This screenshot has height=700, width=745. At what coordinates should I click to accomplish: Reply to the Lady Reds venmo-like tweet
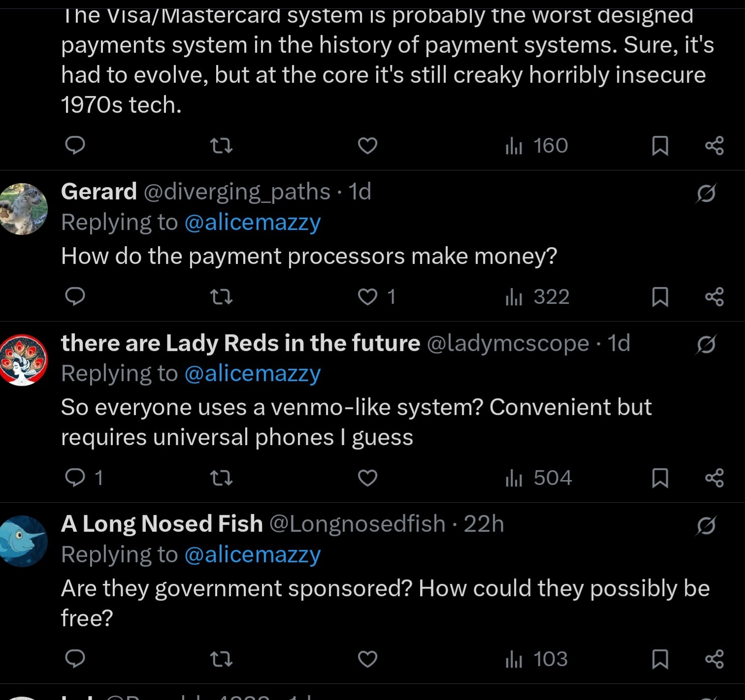click(75, 477)
